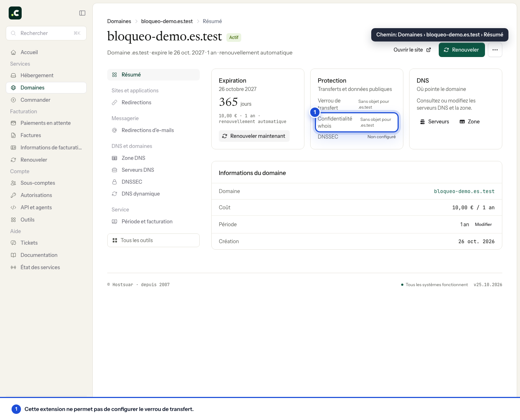Open Redirections d'e-mails section
Viewport: 520px width, 420px height.
click(x=153, y=130)
